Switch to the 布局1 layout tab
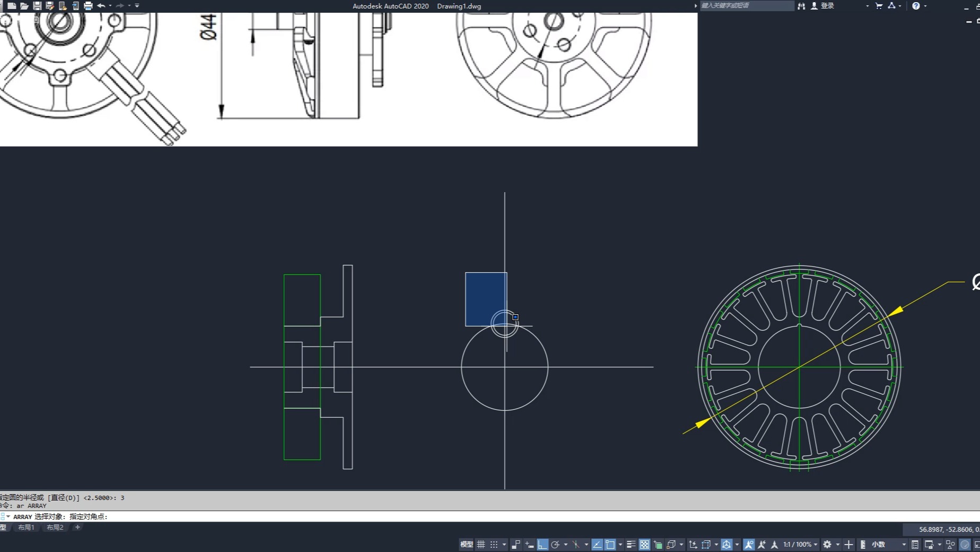This screenshot has width=980, height=552. click(26, 528)
